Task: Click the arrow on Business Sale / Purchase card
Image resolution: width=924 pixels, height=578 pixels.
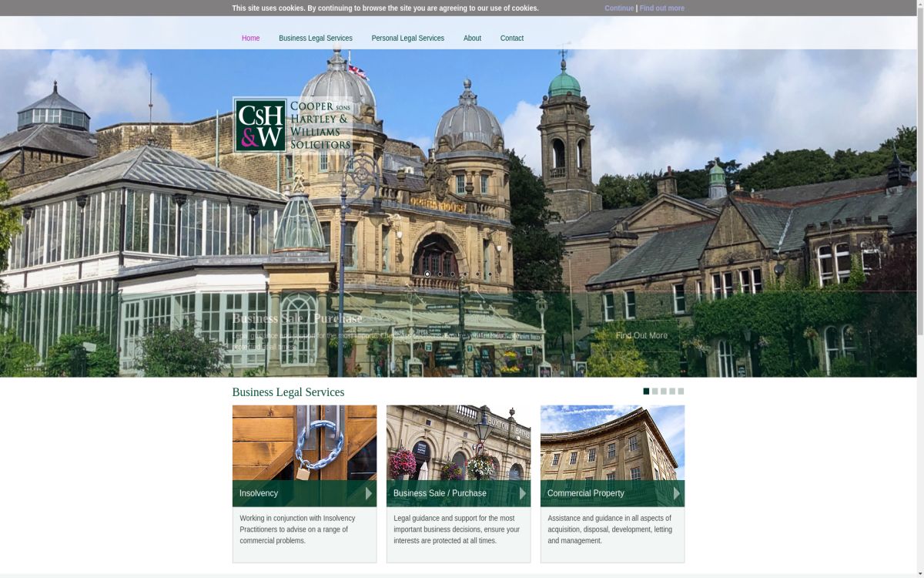Action: [522, 493]
